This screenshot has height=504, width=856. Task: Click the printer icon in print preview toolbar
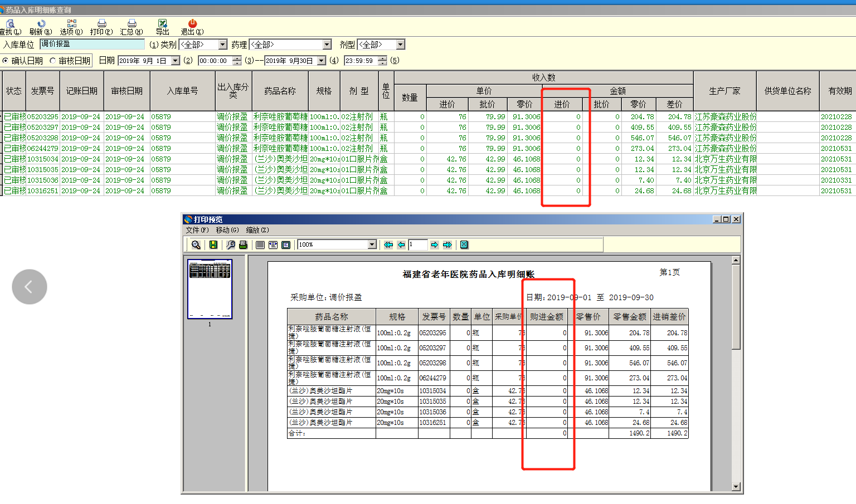(x=243, y=244)
